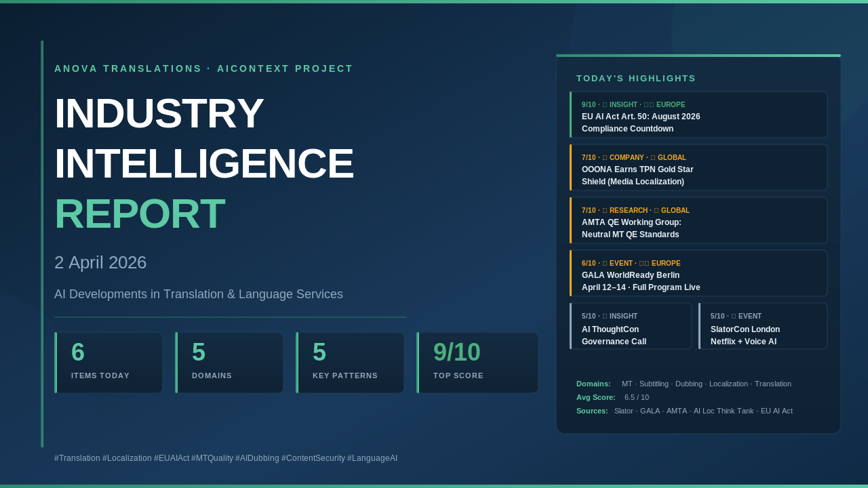Select the OOONA Earns TPN Gold Star card
868x488 pixels.
tap(698, 167)
